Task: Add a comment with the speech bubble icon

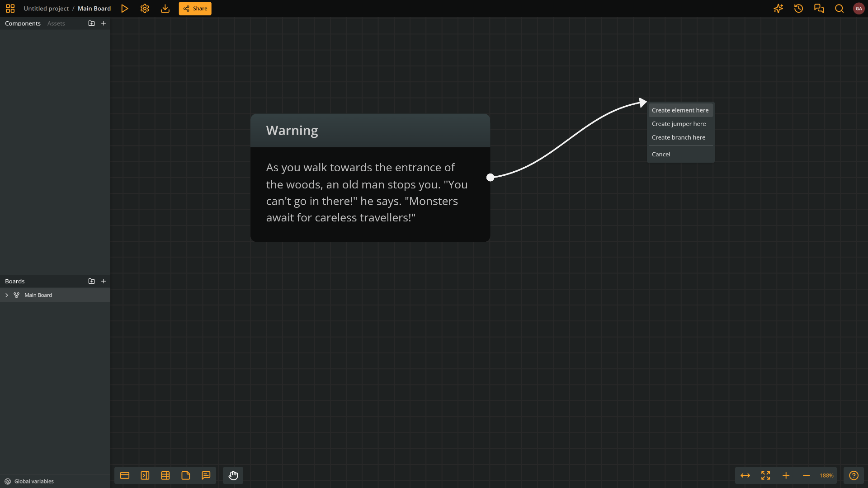Action: (206, 475)
